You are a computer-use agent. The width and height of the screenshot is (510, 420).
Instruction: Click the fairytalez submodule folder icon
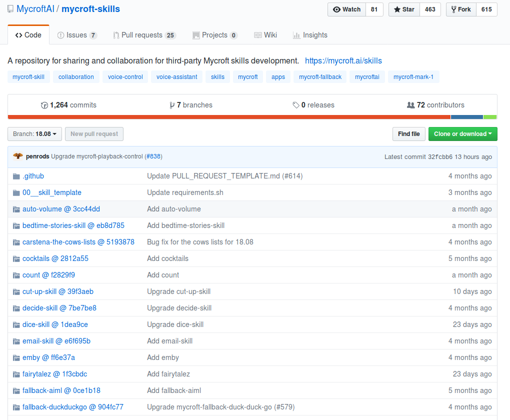click(16, 374)
